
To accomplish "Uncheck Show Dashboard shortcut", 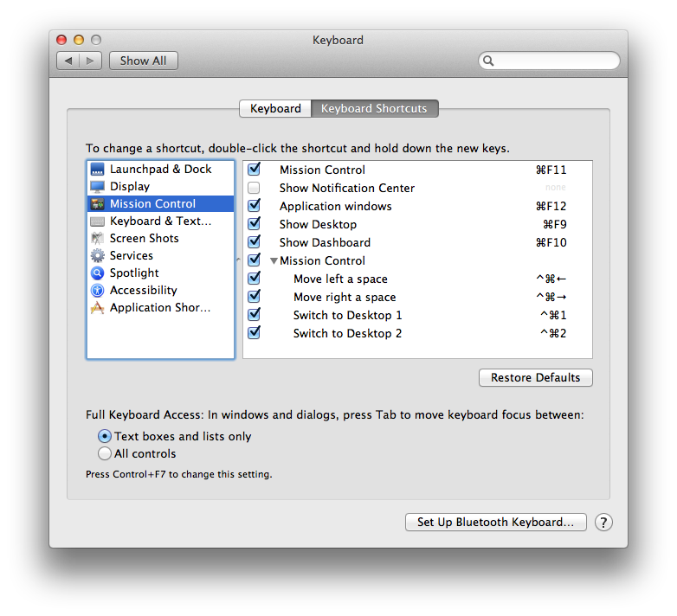I will coord(254,241).
